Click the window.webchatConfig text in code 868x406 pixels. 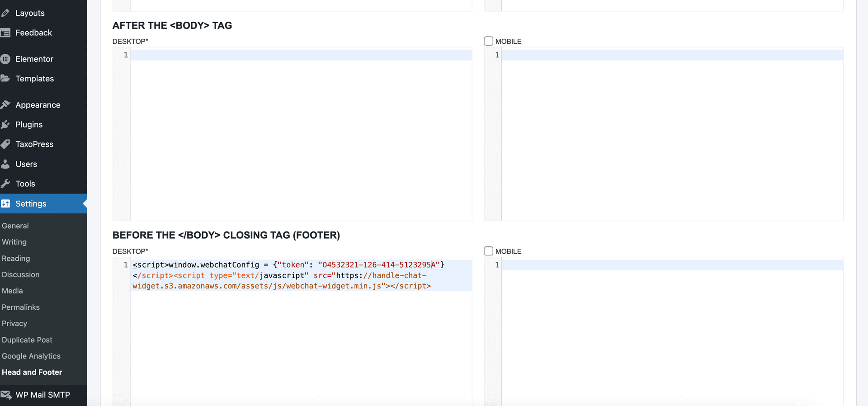coord(214,265)
